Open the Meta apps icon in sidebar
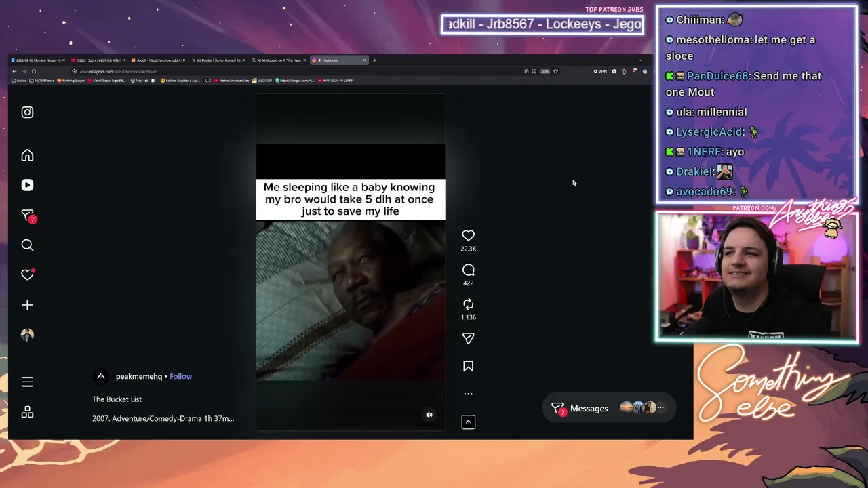Image resolution: width=868 pixels, height=488 pixels. coord(27,412)
